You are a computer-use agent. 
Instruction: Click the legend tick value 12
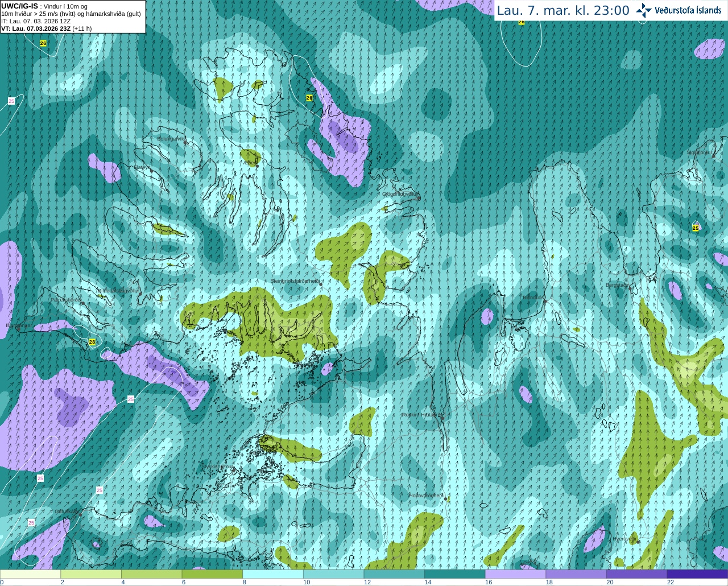[367, 582]
